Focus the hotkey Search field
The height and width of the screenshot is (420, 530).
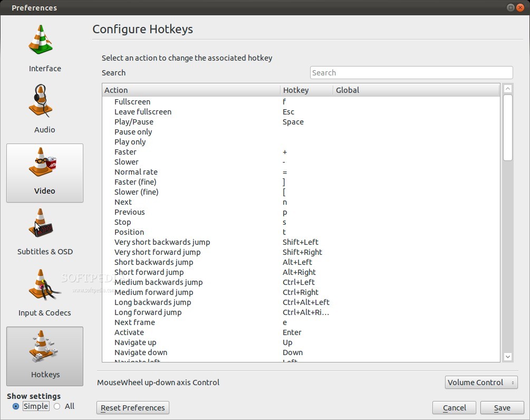click(x=411, y=73)
